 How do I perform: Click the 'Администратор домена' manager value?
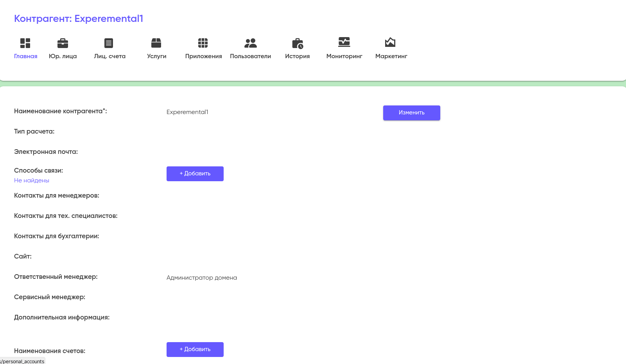click(x=202, y=278)
